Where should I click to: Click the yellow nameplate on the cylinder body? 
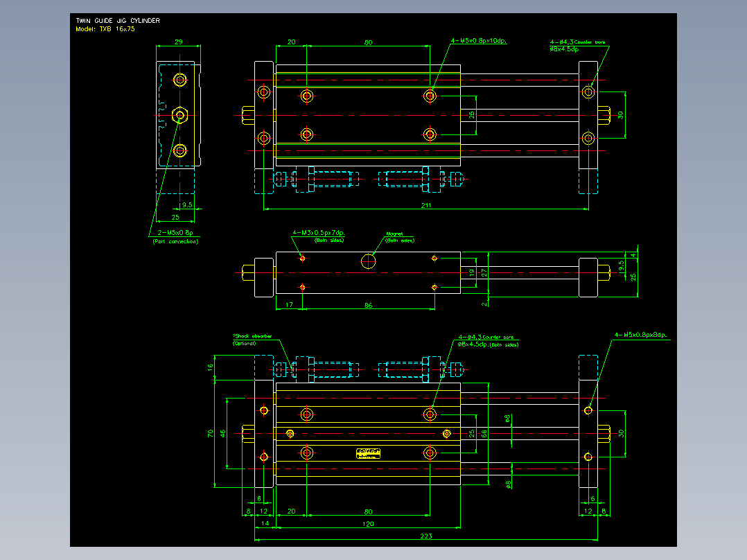[368, 453]
